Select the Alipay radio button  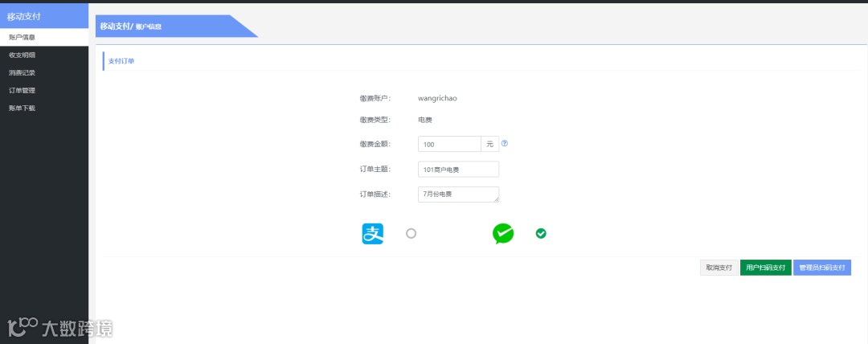[411, 234]
